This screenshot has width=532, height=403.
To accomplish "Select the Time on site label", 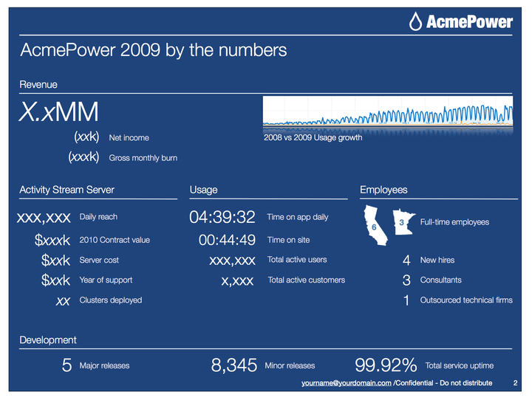I will [x=288, y=240].
